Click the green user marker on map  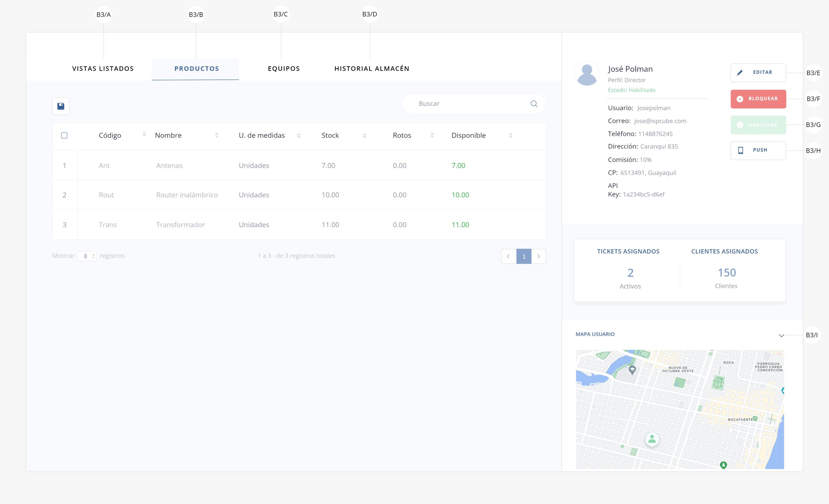pos(652,439)
